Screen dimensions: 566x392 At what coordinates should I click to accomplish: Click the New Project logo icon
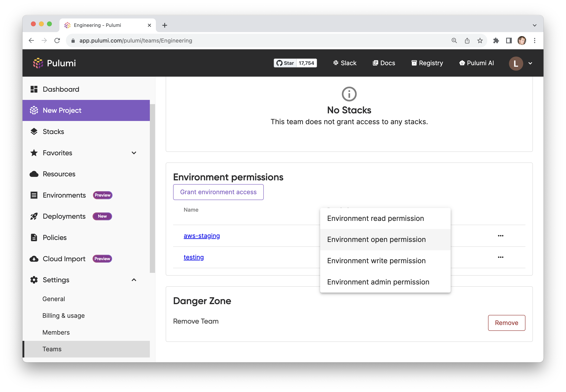pos(34,110)
